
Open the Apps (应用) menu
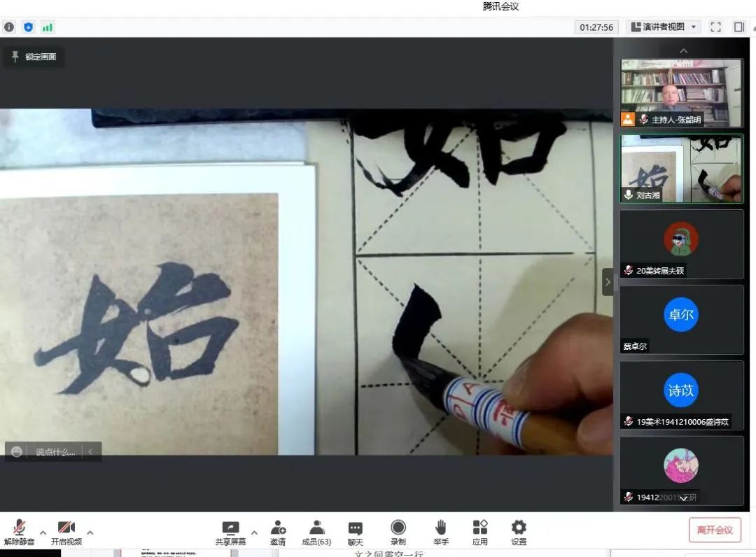click(x=479, y=533)
